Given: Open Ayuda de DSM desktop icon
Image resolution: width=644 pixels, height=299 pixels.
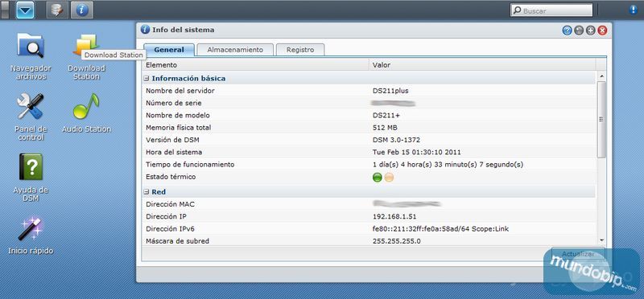Looking at the screenshot, I should (31, 178).
